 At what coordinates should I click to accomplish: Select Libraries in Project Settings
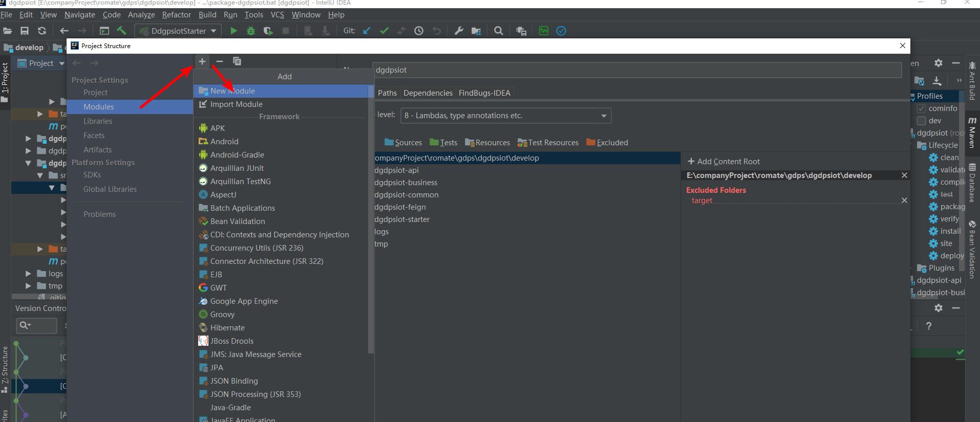[x=98, y=121]
